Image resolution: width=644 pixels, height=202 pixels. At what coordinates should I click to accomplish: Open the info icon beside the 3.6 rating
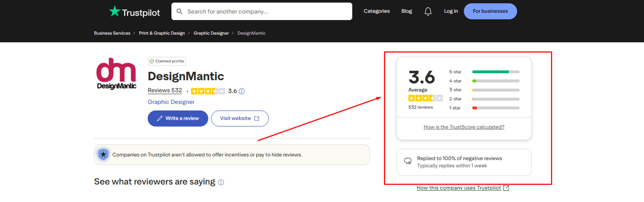pos(242,91)
